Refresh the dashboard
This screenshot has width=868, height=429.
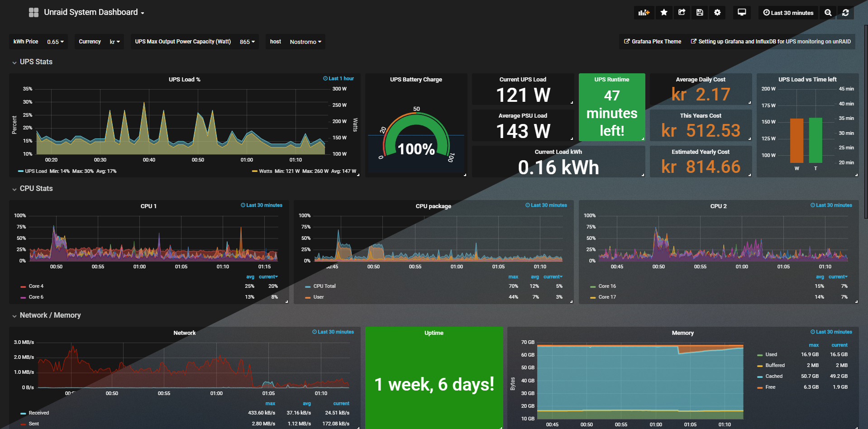coord(845,13)
